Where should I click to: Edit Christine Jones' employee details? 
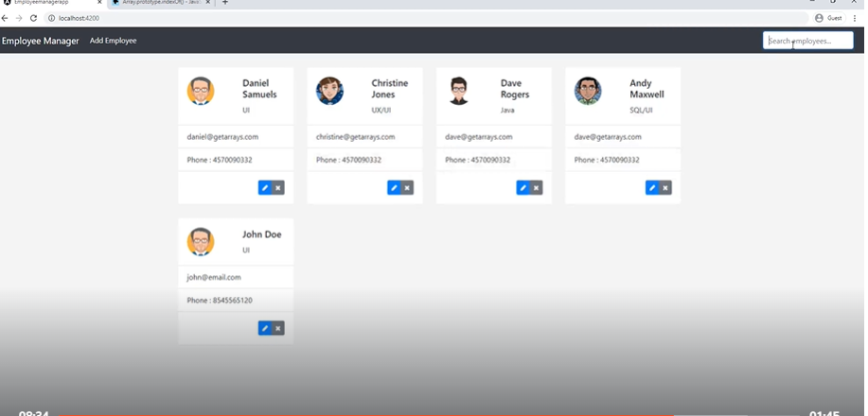(393, 188)
